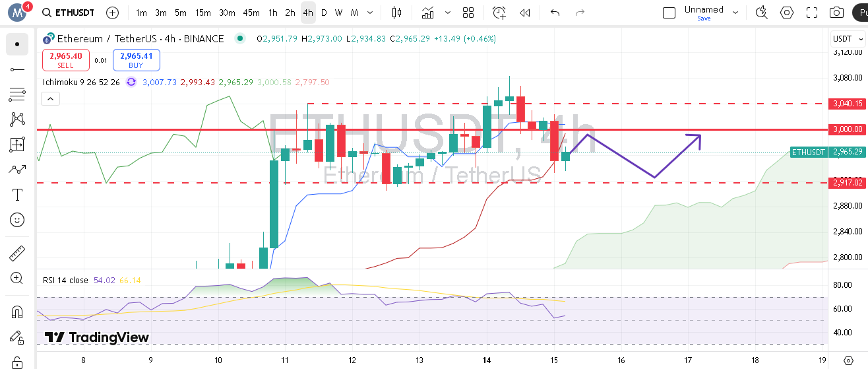Select the 3,040.15 dashed line price label
The image size is (868, 369).
(848, 104)
